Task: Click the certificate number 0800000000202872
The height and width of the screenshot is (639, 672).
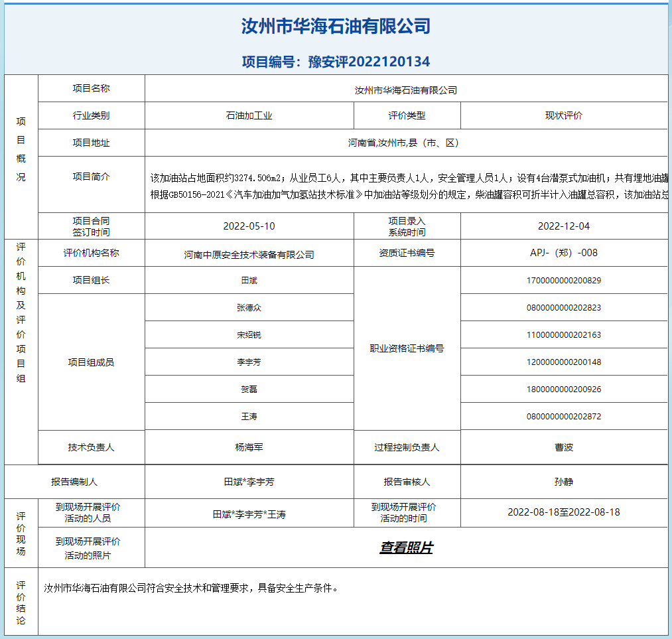Action: coord(563,417)
